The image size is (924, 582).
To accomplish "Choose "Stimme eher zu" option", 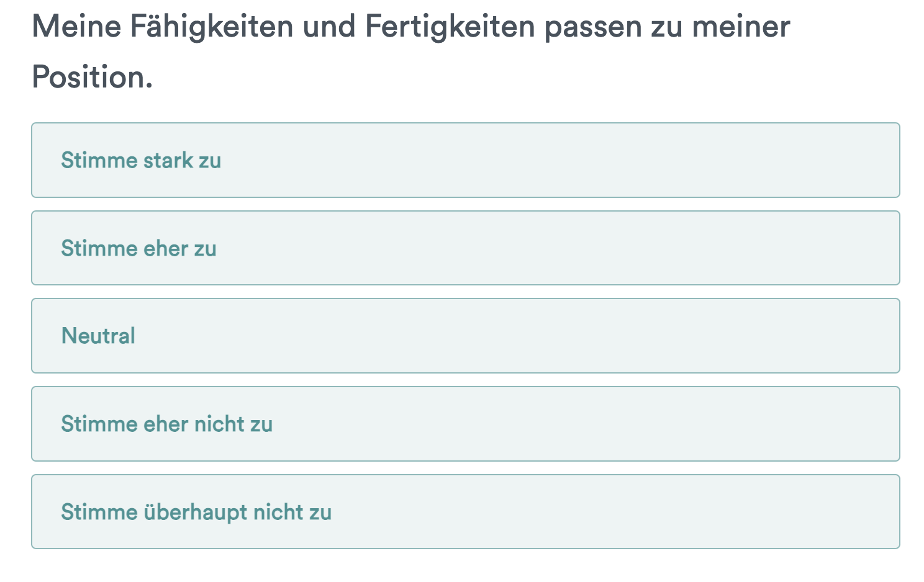I will (465, 248).
